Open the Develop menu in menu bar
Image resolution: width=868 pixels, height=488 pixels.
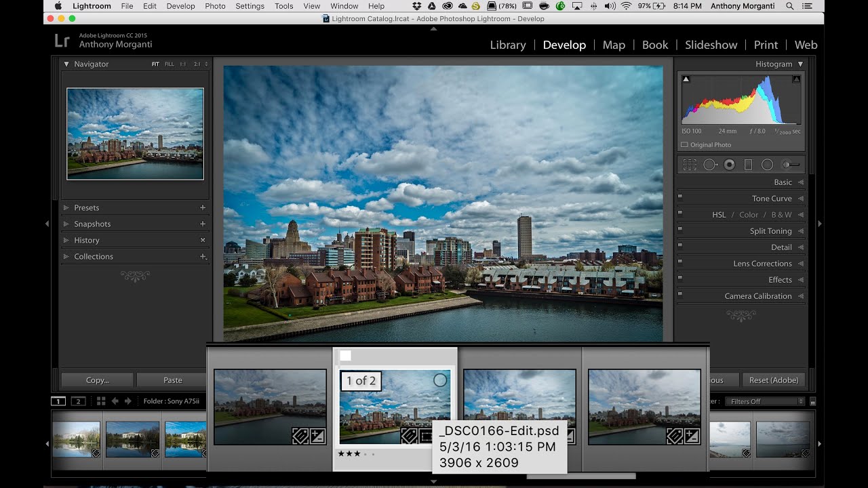[x=180, y=6]
